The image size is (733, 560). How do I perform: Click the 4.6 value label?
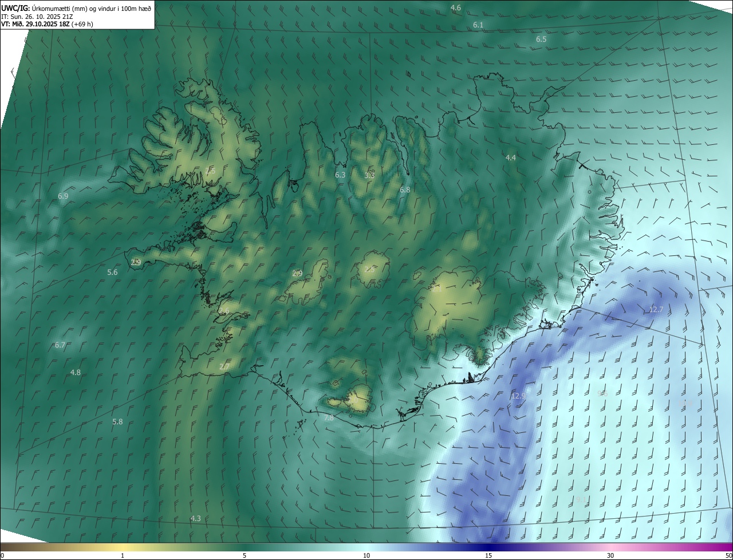456,7
